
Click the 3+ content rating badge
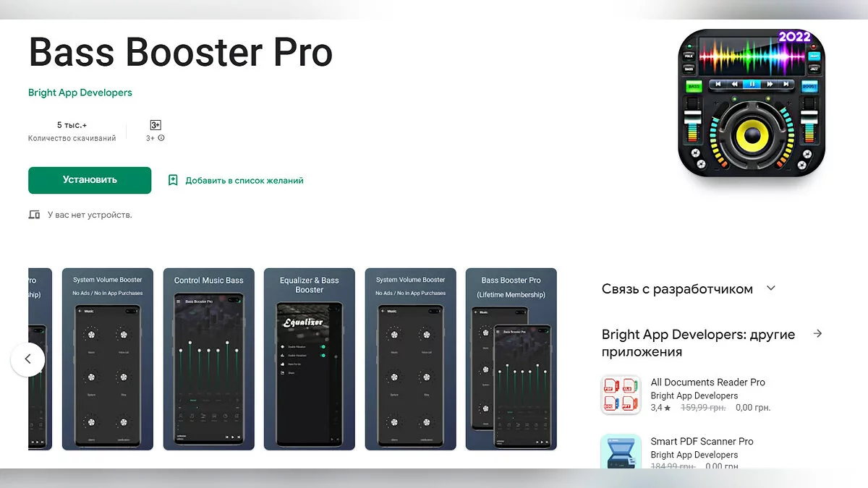coord(155,125)
